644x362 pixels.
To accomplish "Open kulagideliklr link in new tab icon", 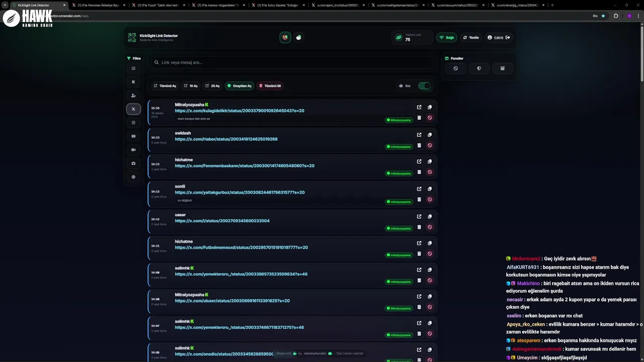I will click(x=419, y=107).
